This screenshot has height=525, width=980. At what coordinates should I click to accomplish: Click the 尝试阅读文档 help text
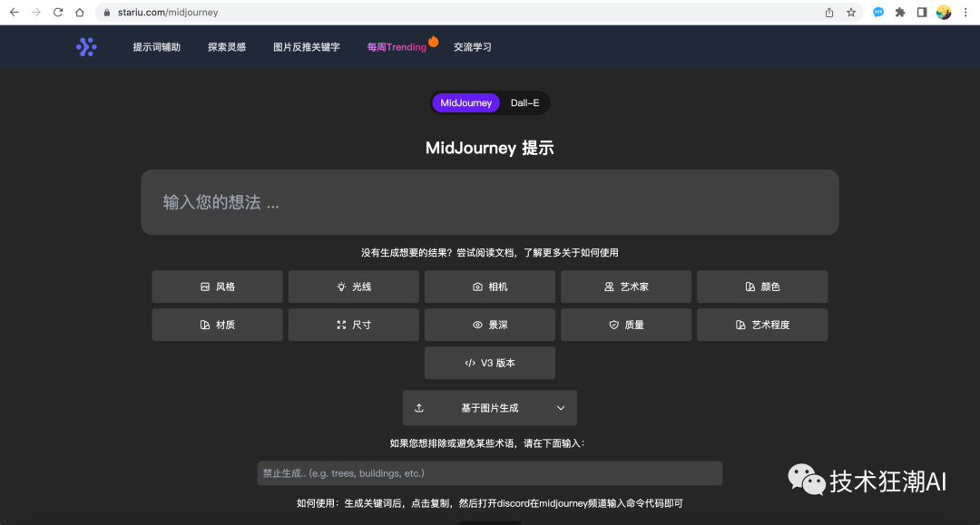485,253
